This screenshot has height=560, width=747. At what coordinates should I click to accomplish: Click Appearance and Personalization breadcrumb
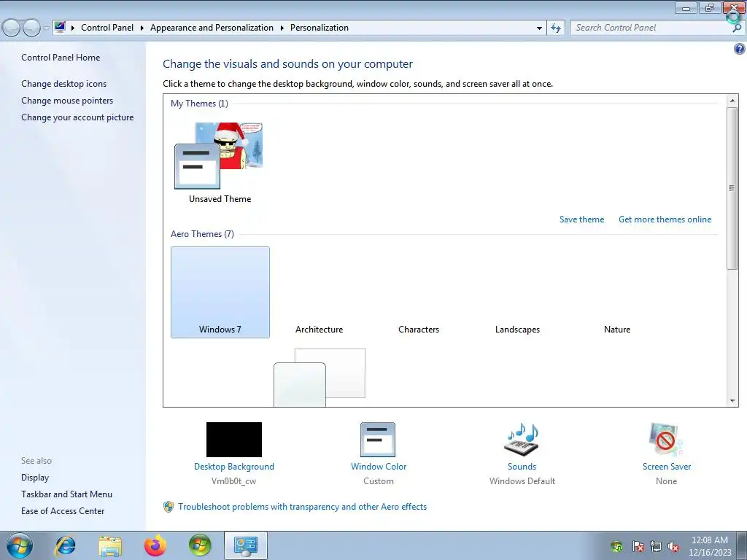[x=212, y=28]
